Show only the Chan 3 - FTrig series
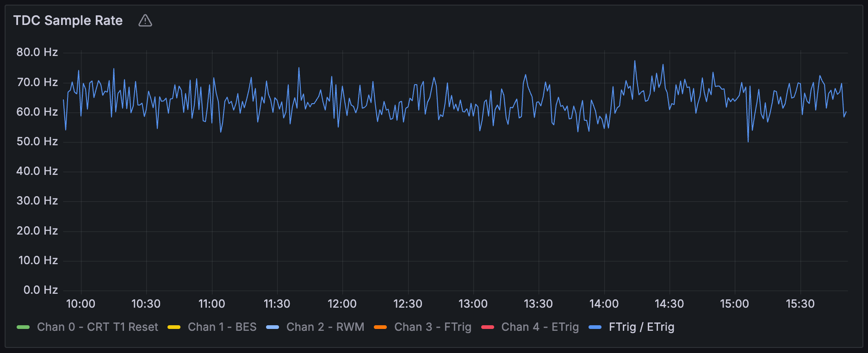The width and height of the screenshot is (868, 353). 433,327
